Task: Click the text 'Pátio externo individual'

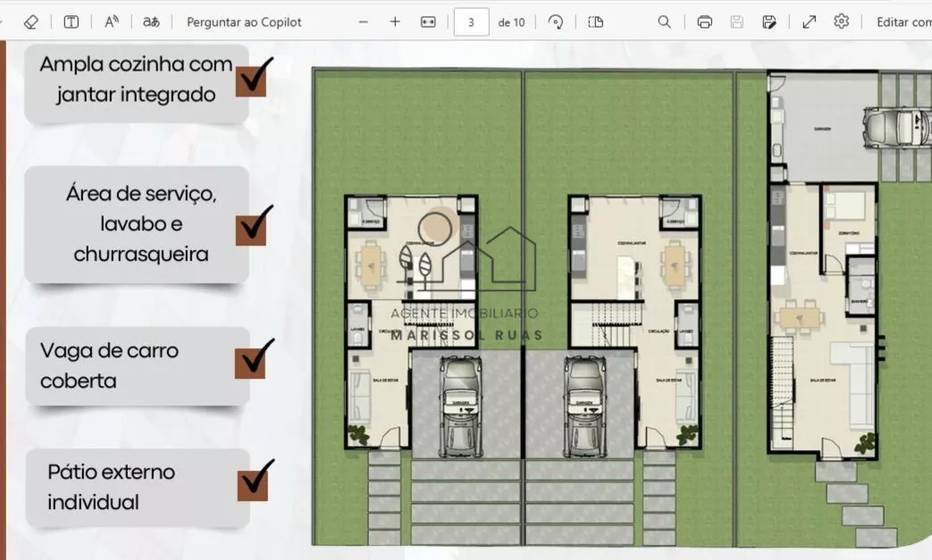Action: point(111,487)
